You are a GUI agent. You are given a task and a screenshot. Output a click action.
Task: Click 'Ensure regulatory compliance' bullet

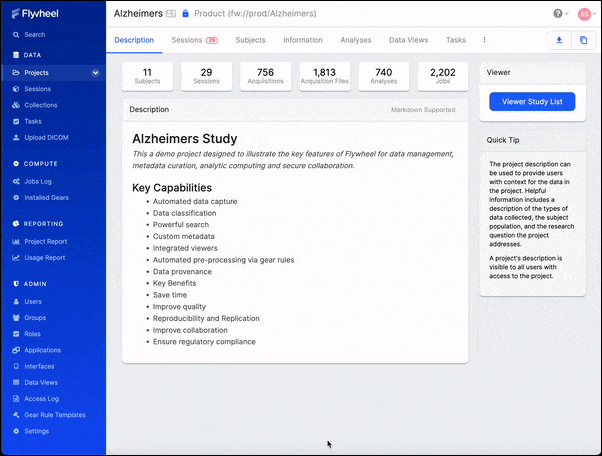204,342
